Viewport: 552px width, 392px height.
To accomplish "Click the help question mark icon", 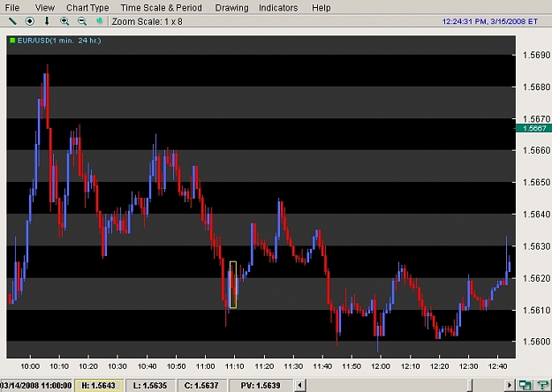I will (542, 385).
